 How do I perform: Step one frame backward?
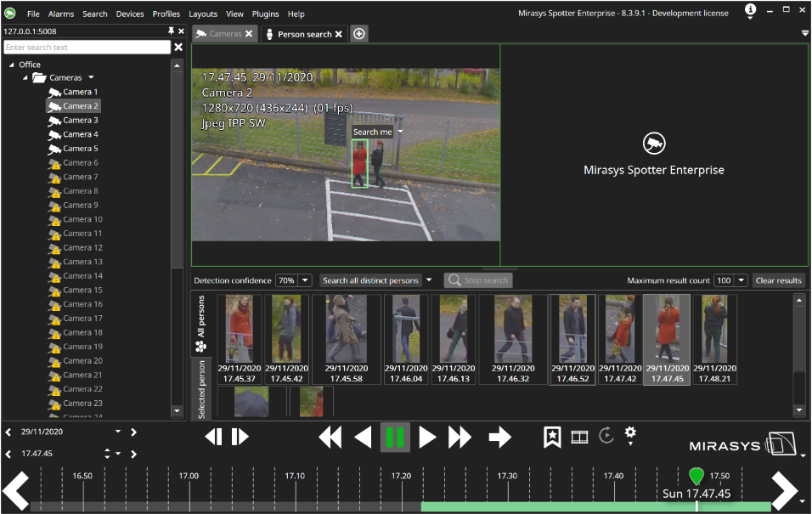click(x=214, y=437)
